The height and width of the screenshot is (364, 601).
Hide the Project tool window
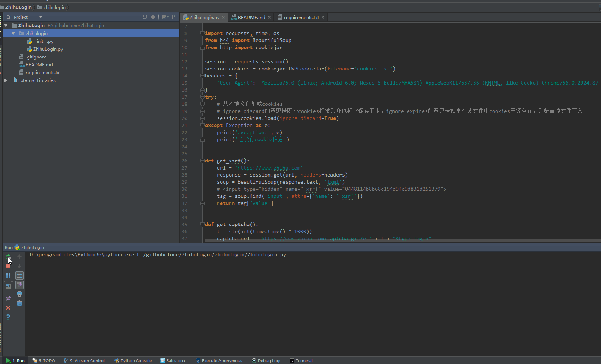[174, 17]
